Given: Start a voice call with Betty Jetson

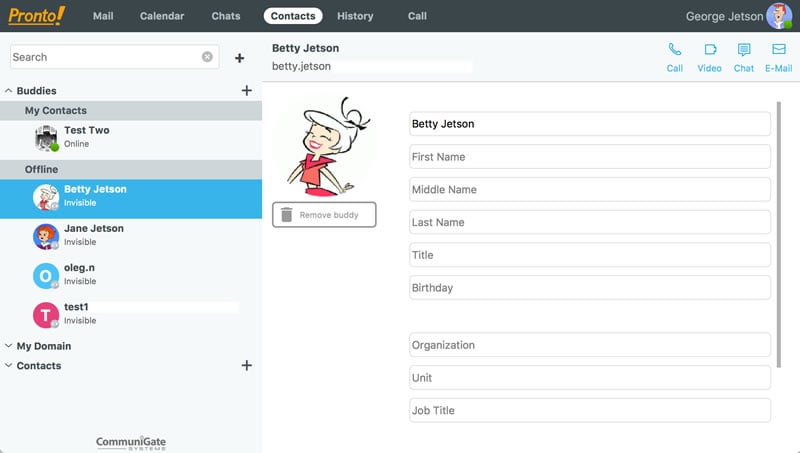Looking at the screenshot, I should [675, 56].
